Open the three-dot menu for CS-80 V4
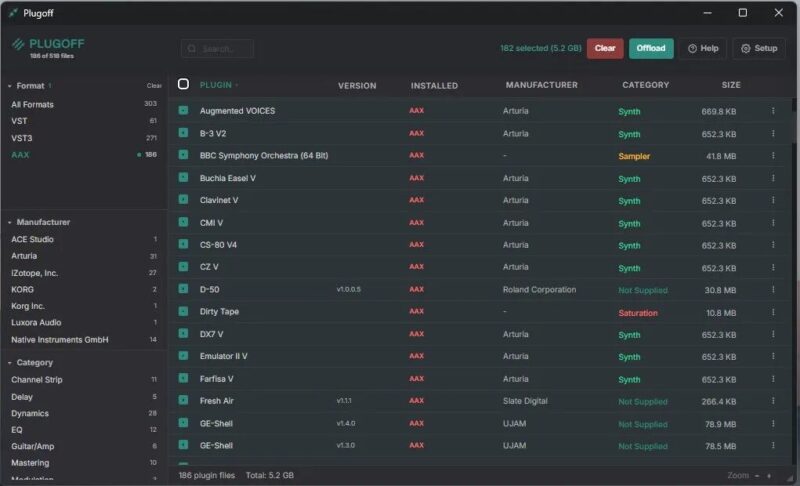This screenshot has height=486, width=800. click(x=773, y=245)
